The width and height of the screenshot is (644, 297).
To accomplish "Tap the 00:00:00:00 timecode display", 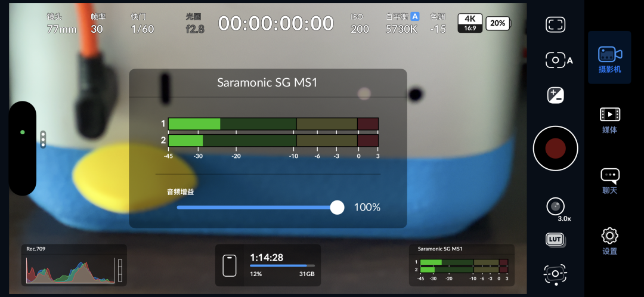I will pyautogui.click(x=275, y=23).
